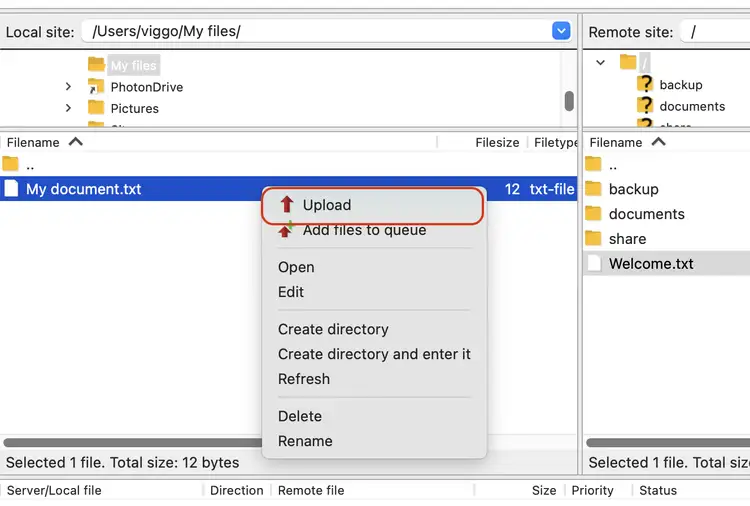The width and height of the screenshot is (750, 506).
Task: Select Create directory and enter it
Action: tap(374, 354)
